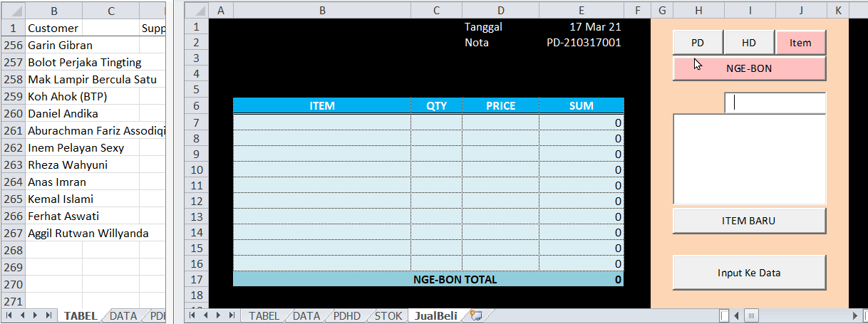Toggle the HD button
Screen dimensions: 868x324
click(749, 43)
